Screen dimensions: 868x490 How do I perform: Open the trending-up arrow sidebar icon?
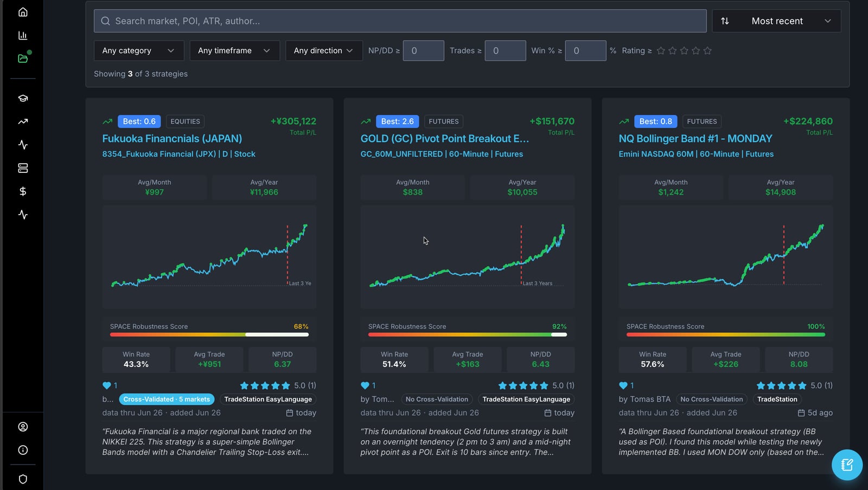pyautogui.click(x=23, y=121)
